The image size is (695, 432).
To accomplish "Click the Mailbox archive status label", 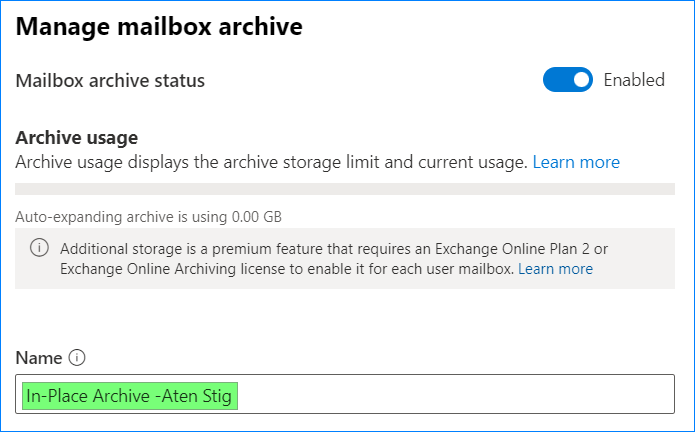I will click(x=110, y=81).
